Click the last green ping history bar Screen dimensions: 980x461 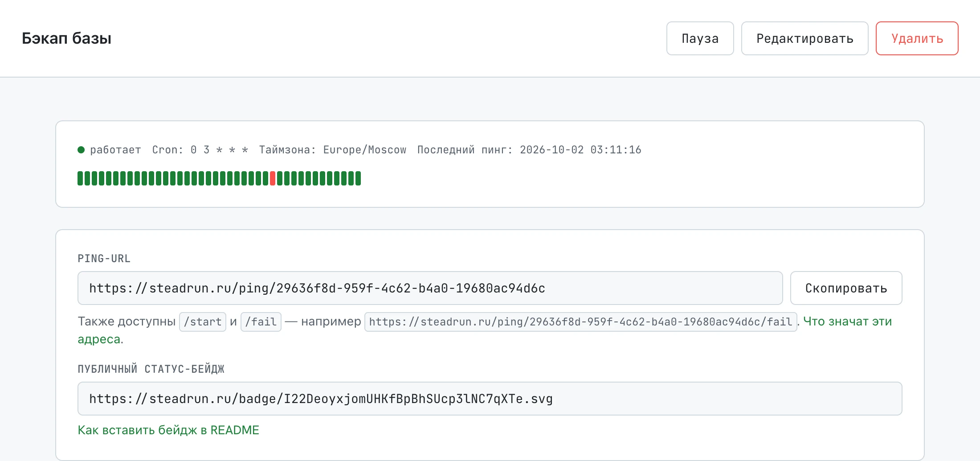pyautogui.click(x=358, y=178)
